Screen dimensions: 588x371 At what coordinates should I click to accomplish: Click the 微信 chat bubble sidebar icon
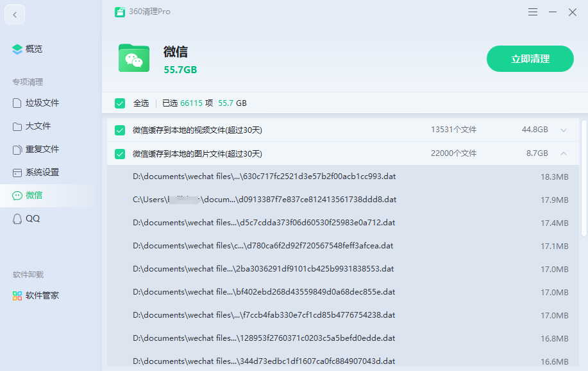[x=17, y=196]
